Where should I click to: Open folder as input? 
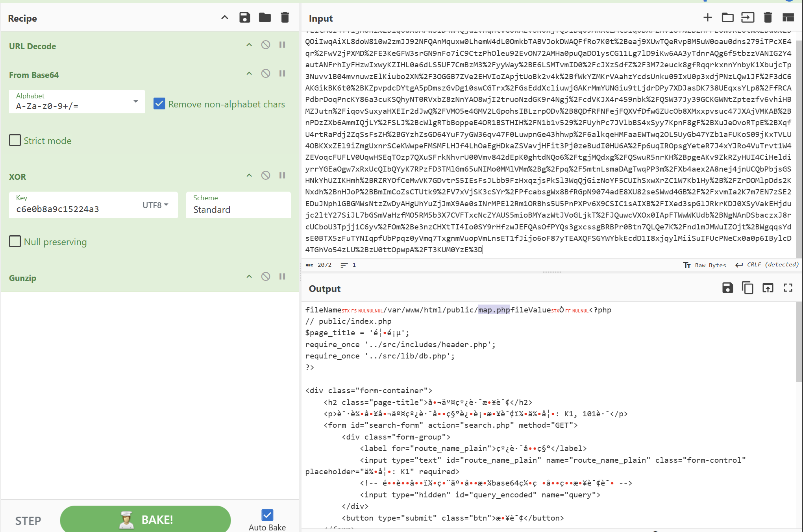(727, 17)
